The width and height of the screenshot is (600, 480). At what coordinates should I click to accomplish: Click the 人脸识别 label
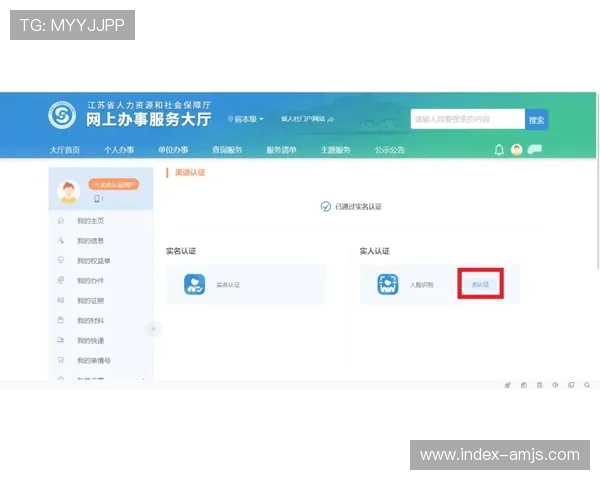[x=422, y=284]
